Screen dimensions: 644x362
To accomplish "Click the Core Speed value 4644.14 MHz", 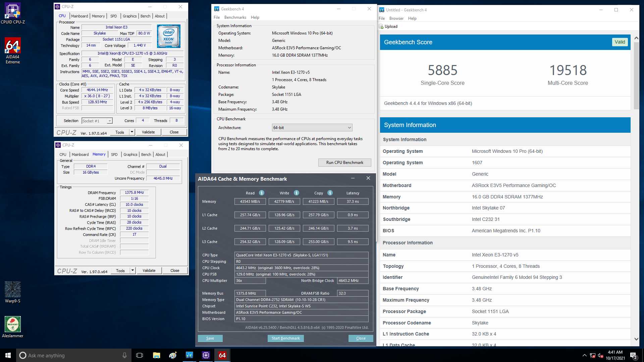I will pos(97,90).
